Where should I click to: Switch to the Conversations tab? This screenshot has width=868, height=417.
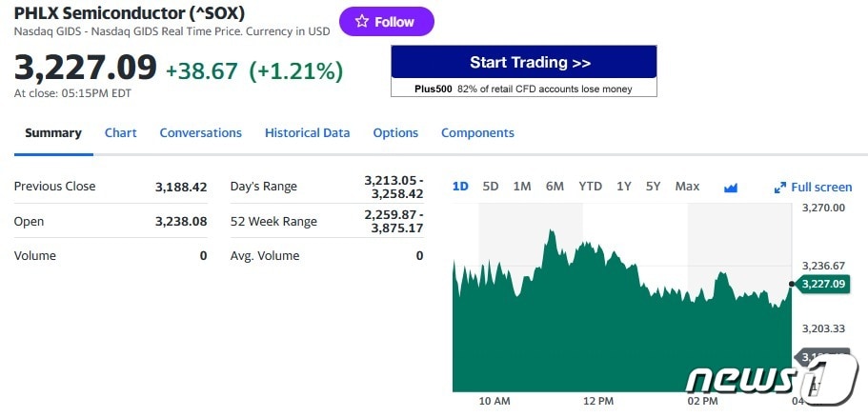coord(201,133)
